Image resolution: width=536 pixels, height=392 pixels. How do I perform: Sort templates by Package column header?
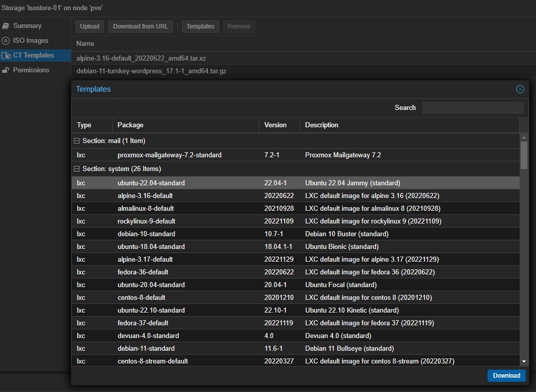click(130, 125)
